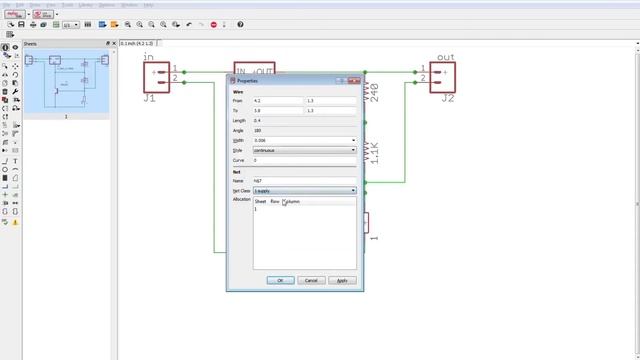
Task: Click the red Stop command icon
Action: tap(213, 24)
